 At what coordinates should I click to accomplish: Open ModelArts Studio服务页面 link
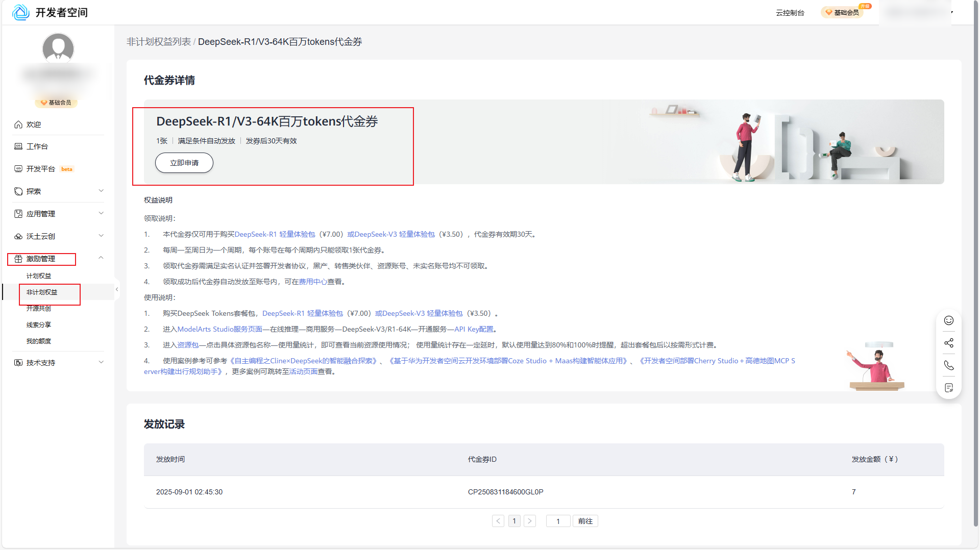coord(220,329)
